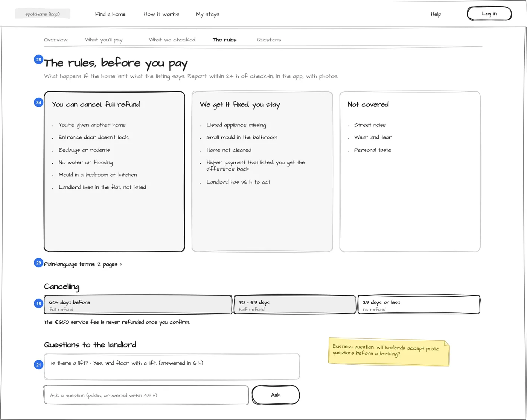Image resolution: width=527 pixels, height=420 pixels.
Task: Click the 'Personal taste' item
Action: pyautogui.click(x=373, y=150)
